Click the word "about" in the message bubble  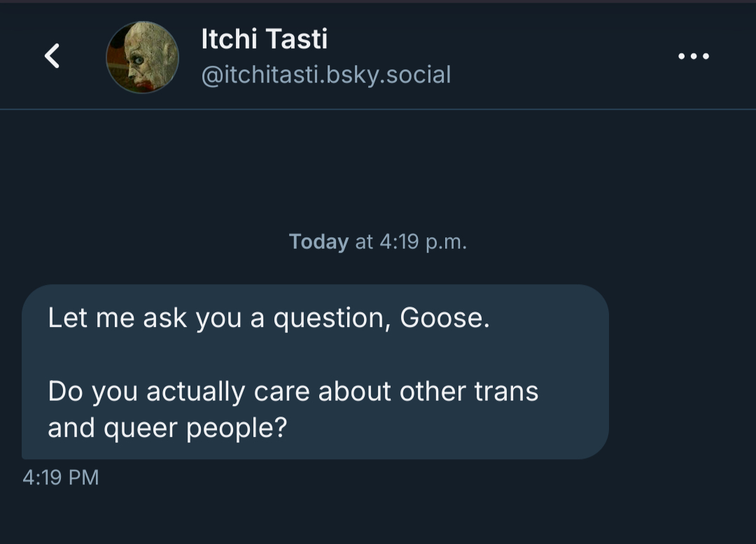coord(355,391)
